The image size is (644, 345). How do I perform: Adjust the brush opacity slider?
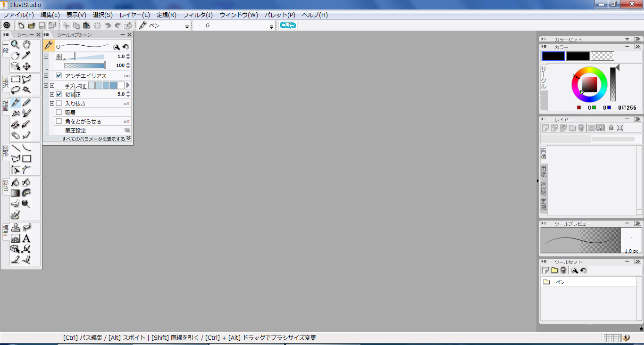tap(84, 66)
